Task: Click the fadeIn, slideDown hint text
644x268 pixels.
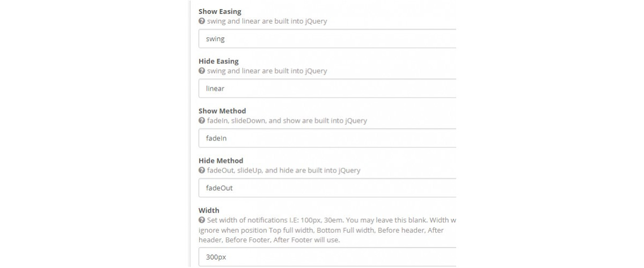Action: click(x=287, y=121)
